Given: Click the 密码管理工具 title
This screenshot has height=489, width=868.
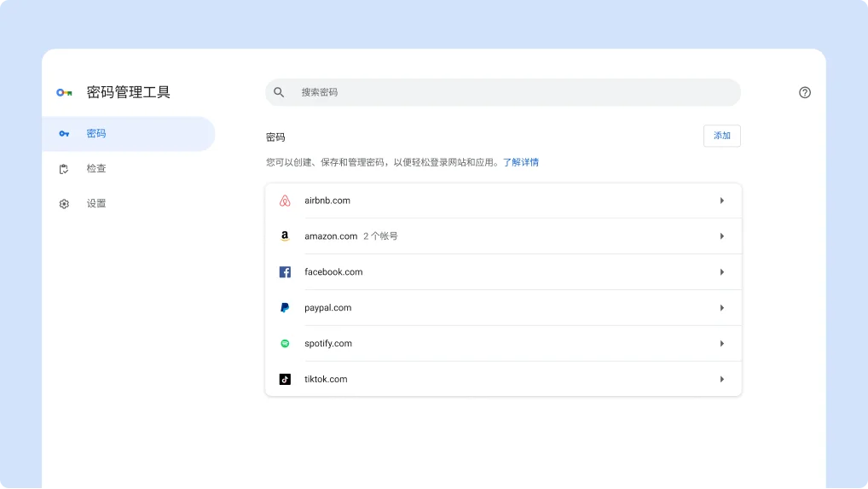Looking at the screenshot, I should click(x=129, y=92).
